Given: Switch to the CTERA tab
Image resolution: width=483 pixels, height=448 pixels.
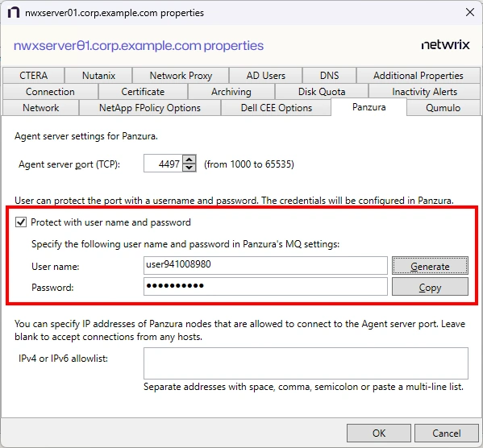Looking at the screenshot, I should pyautogui.click(x=34, y=76).
